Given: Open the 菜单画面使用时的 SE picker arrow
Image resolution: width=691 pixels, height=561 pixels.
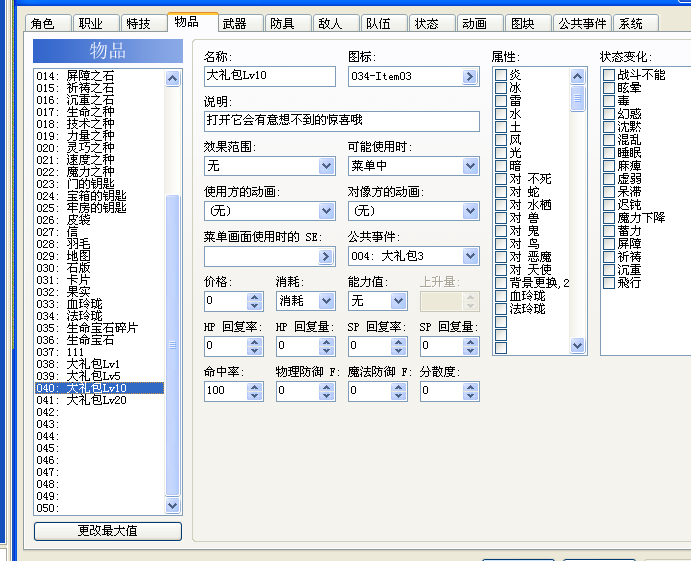Looking at the screenshot, I should click(326, 256).
